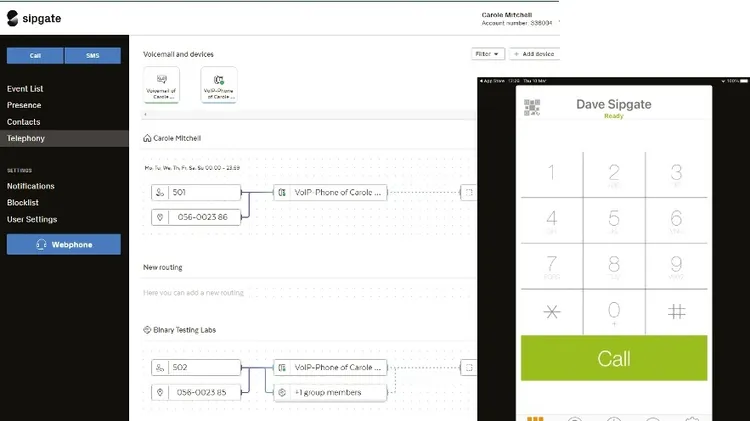Open User Settings
750x421 pixels.
point(32,219)
